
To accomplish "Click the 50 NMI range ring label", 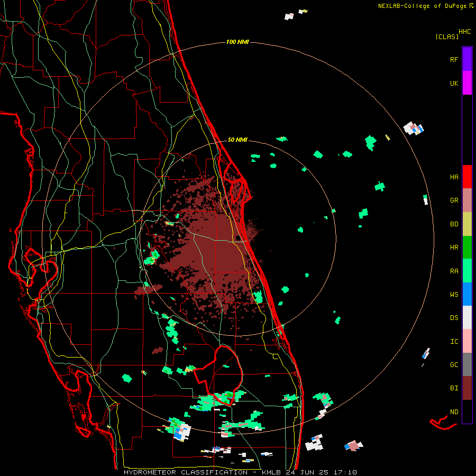I will click(237, 140).
